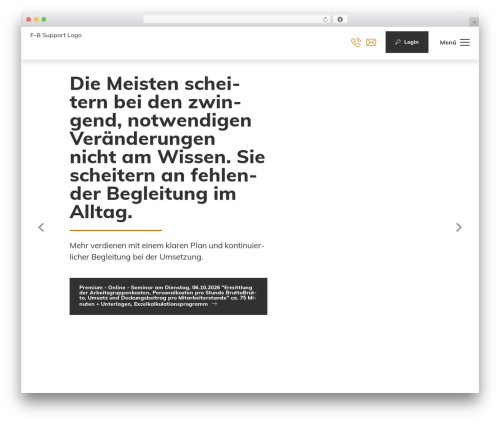Click the 'Mehr verdienen mit einem klaren Plan' paragraph
The height and width of the screenshot is (423, 500).
167,251
